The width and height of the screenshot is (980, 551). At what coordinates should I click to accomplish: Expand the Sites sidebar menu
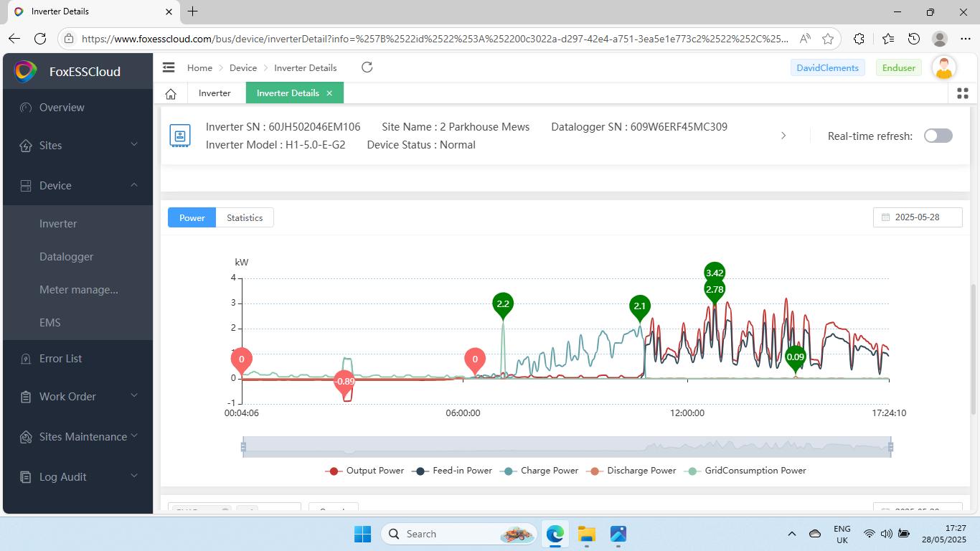pyautogui.click(x=77, y=146)
